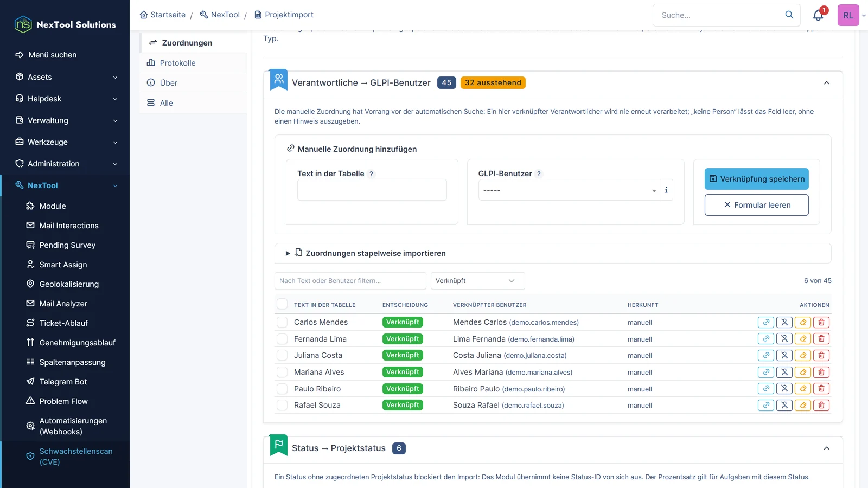Viewport: 868px width, 488px height.
Task: Collapse the Status → Projektstatus panel
Action: 826,448
